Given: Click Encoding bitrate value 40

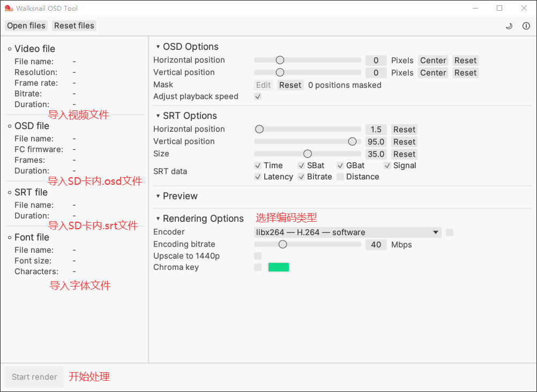Looking at the screenshot, I should (376, 244).
